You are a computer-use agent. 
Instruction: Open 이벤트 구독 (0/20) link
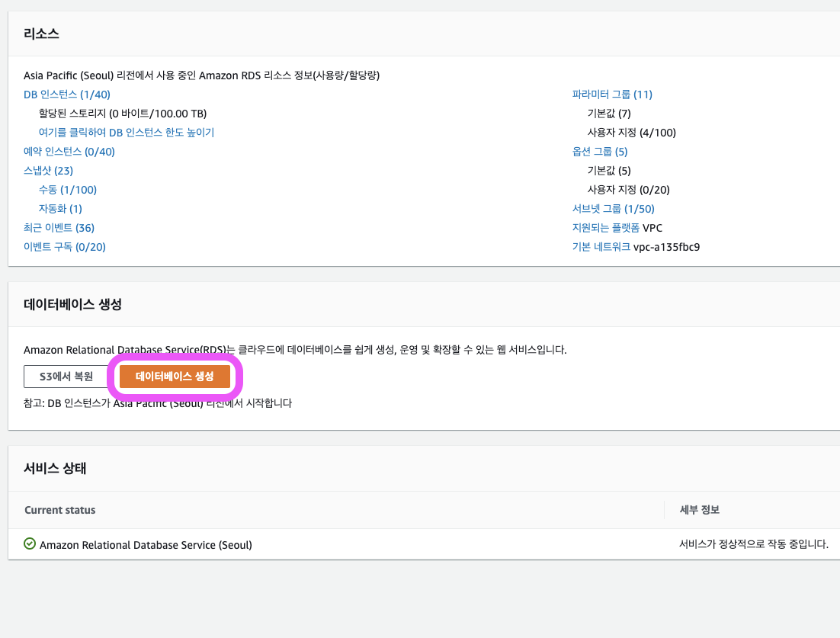coord(65,247)
